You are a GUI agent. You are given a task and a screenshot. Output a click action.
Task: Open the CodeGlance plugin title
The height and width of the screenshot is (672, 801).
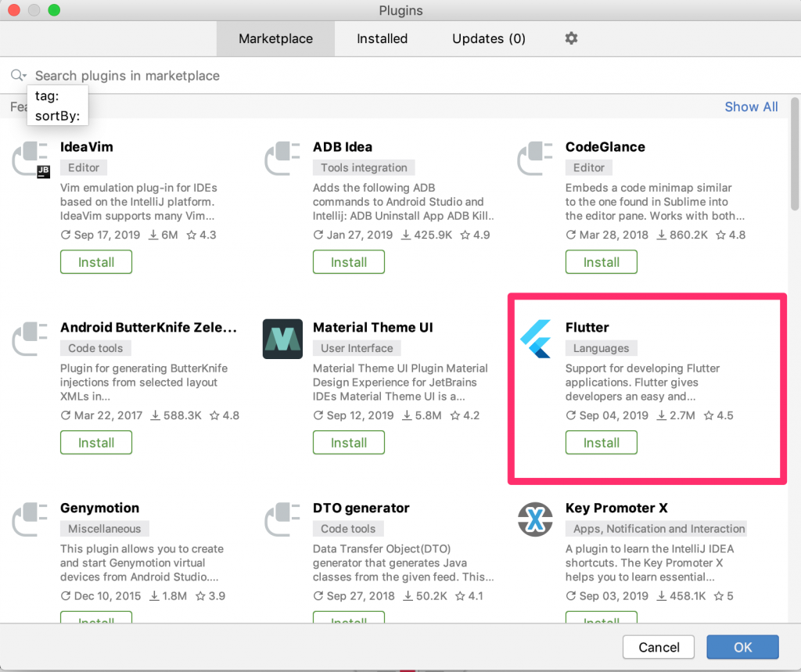[x=605, y=147]
